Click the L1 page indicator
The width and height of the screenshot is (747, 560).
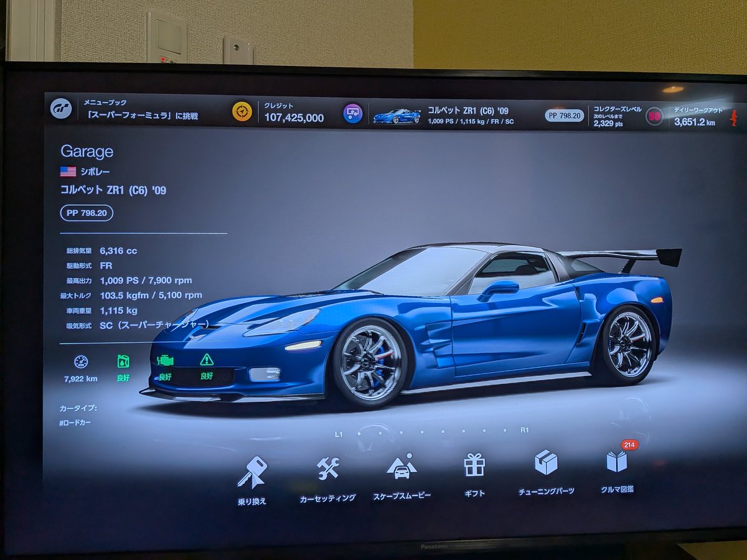click(339, 434)
